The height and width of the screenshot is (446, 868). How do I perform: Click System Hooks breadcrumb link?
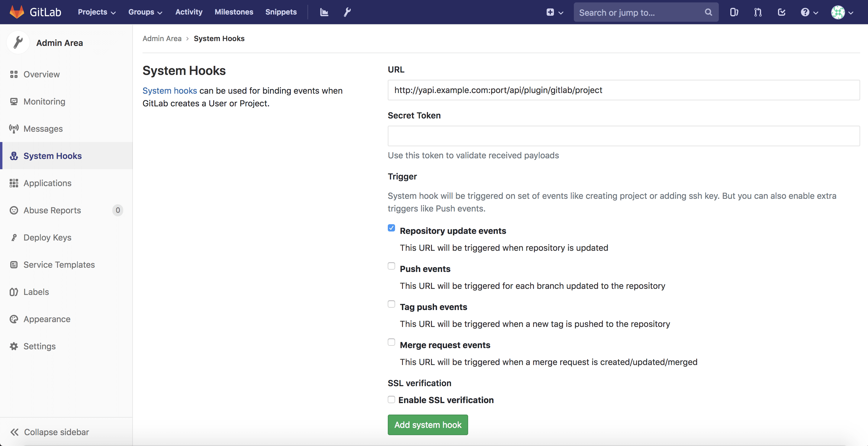[219, 37]
